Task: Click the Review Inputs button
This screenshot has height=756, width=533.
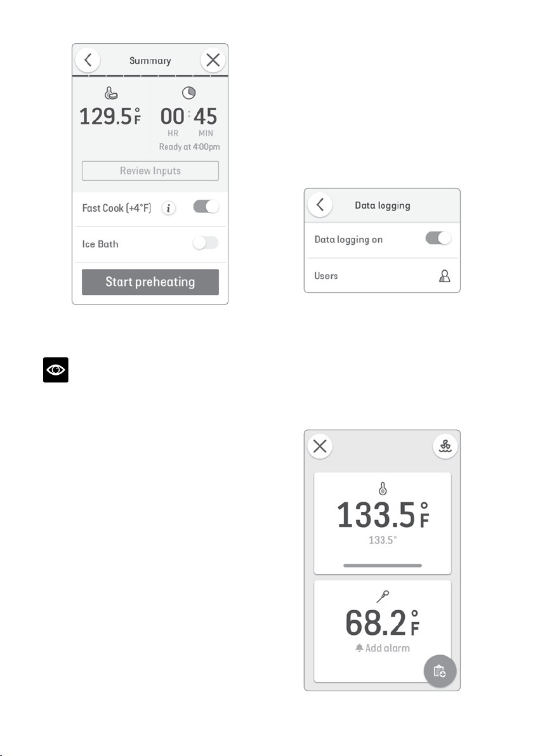Action: [x=150, y=171]
